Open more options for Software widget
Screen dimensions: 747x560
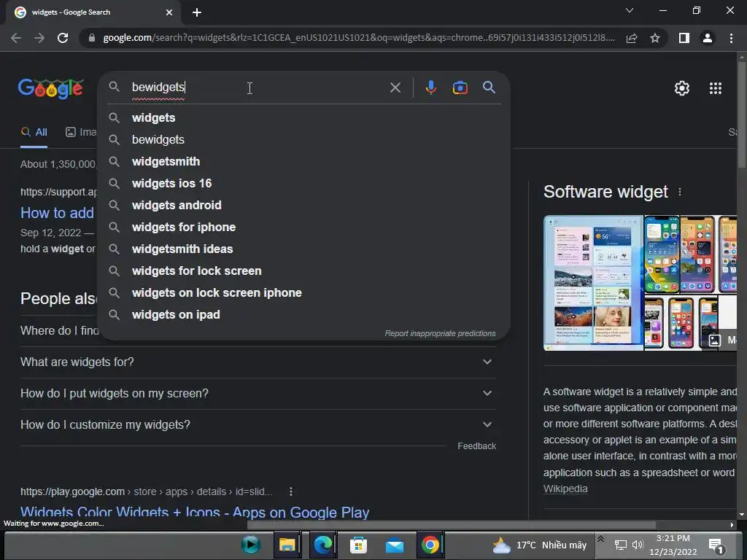680,192
